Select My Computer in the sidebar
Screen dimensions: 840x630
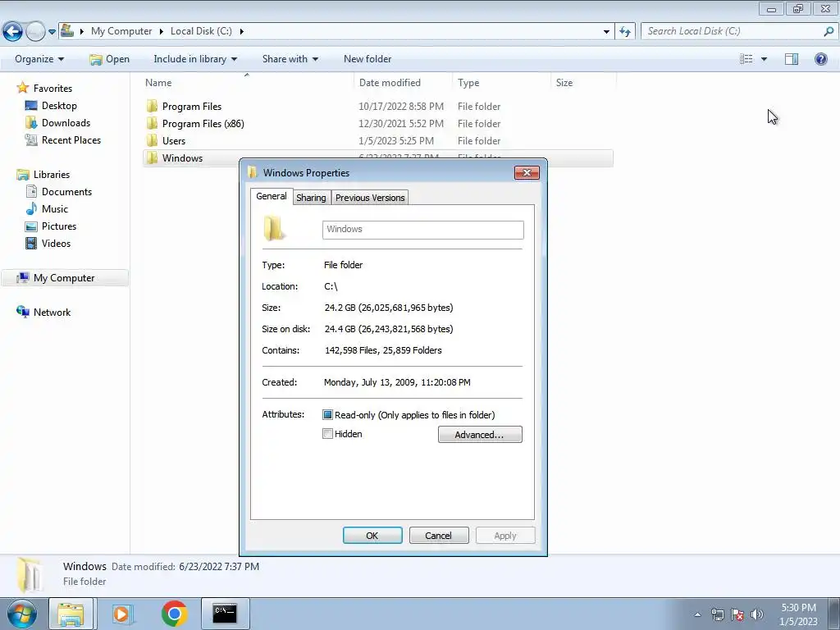tap(64, 278)
